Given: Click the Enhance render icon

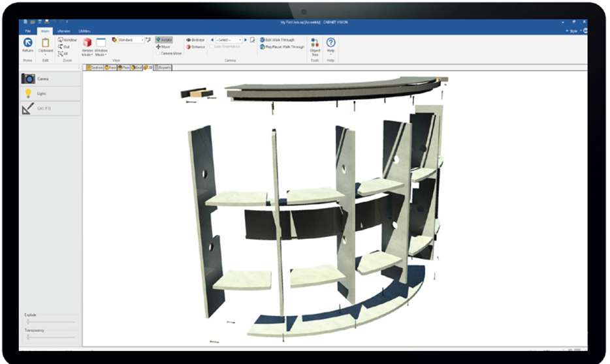Looking at the screenshot, I should 196,47.
